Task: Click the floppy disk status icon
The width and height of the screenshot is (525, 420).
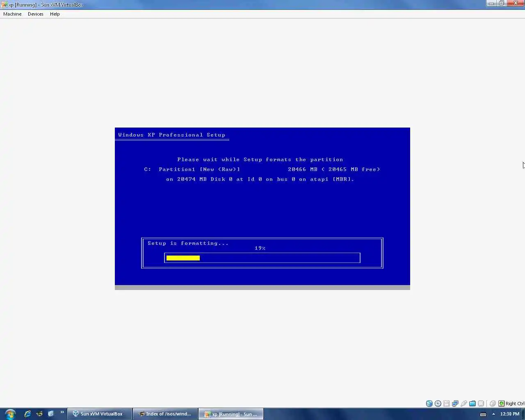Action: click(447, 404)
